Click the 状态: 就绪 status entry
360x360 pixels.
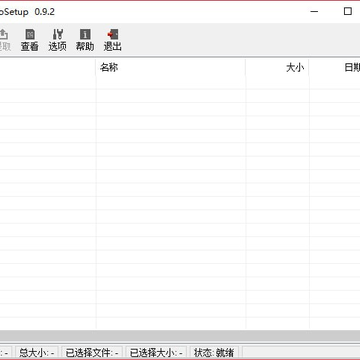tap(214, 353)
